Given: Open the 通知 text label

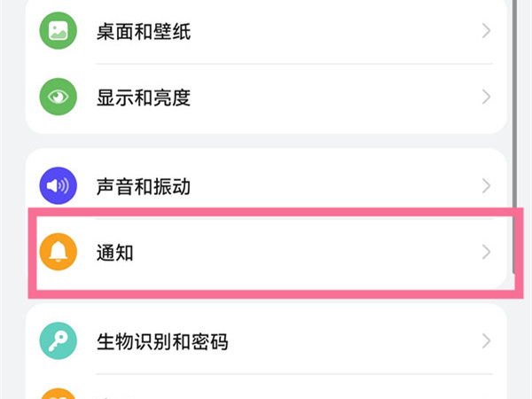Looking at the screenshot, I should point(114,254).
